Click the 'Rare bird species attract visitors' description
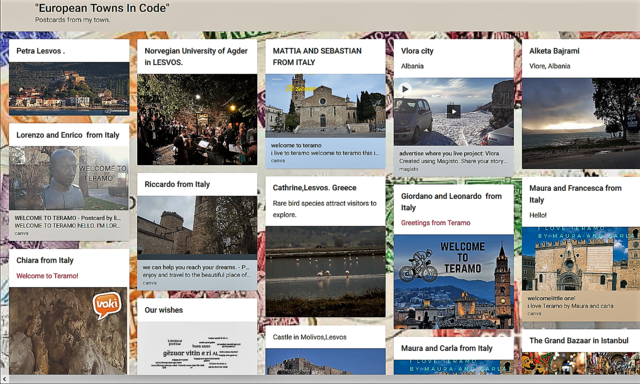Screen dimensions: 640x384 pyautogui.click(x=324, y=209)
